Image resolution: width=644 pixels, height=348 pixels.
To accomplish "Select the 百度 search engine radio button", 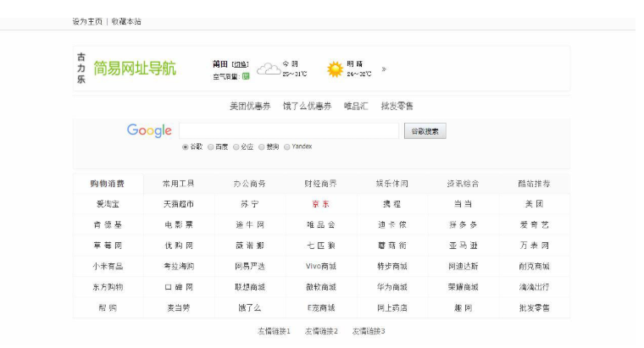I will click(211, 146).
